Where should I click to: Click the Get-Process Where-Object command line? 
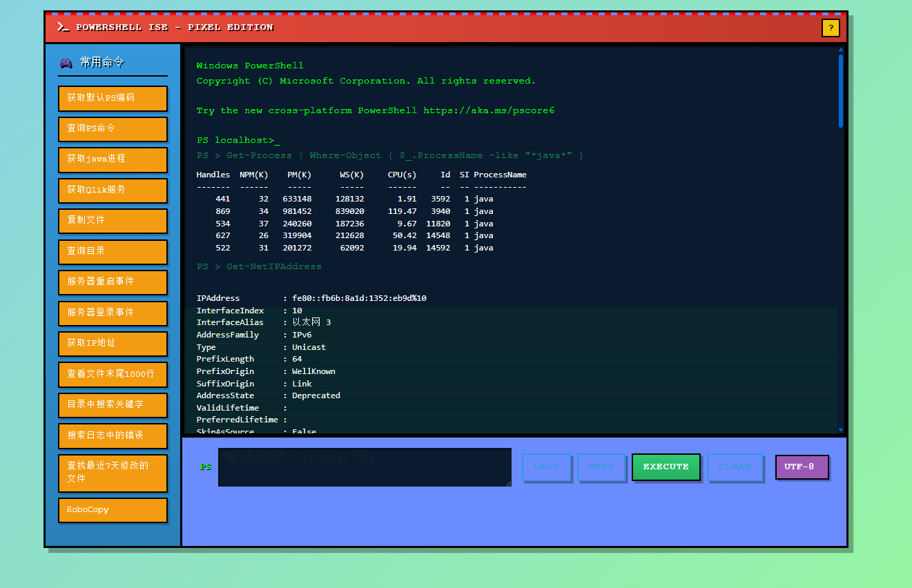point(390,155)
